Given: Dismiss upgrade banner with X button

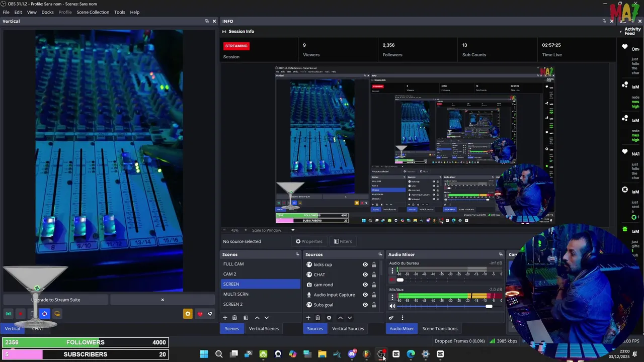Looking at the screenshot, I should point(163,300).
